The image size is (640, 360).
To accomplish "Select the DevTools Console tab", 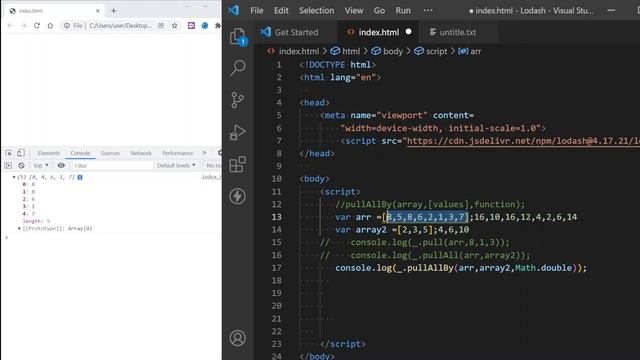I will pos(80,153).
